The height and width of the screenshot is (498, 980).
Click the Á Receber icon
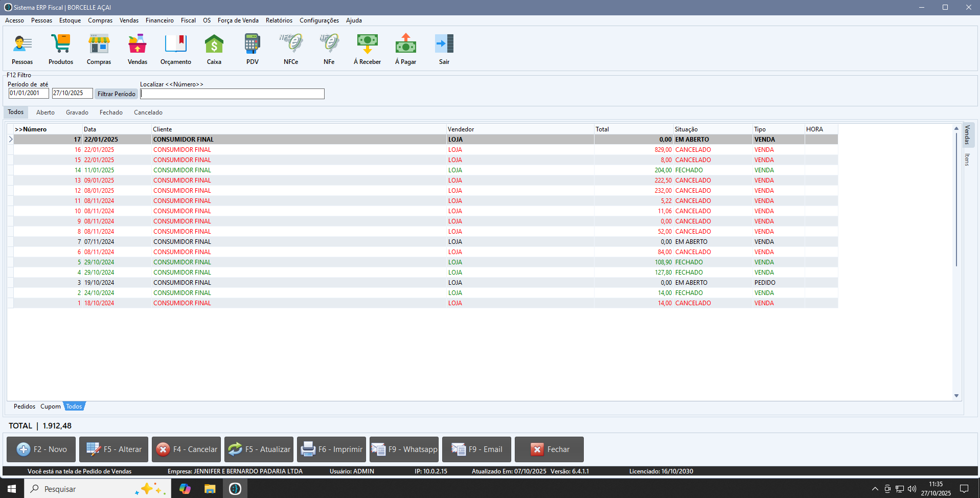click(367, 49)
